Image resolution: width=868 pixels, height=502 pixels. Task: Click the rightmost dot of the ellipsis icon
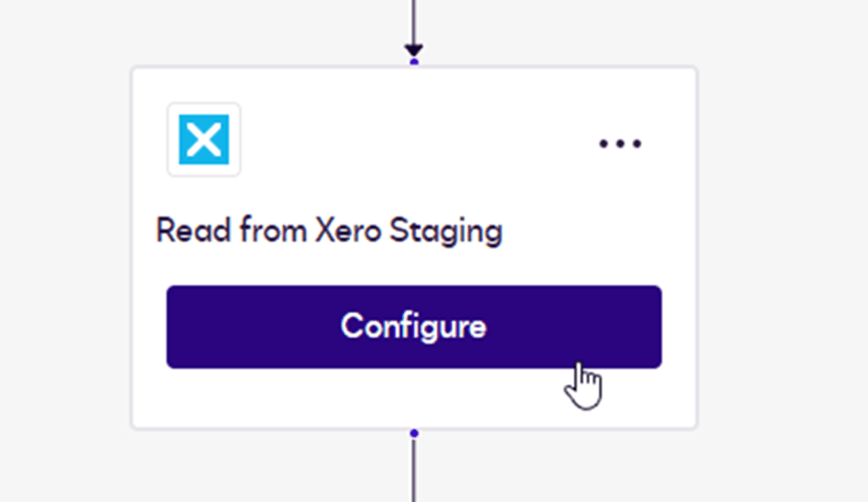pos(635,144)
